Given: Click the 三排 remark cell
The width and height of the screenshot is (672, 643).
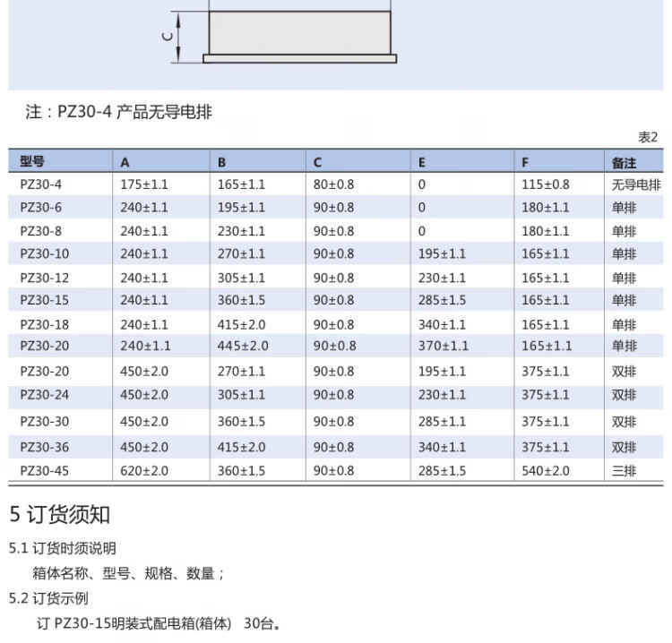Looking at the screenshot, I should coord(624,470).
